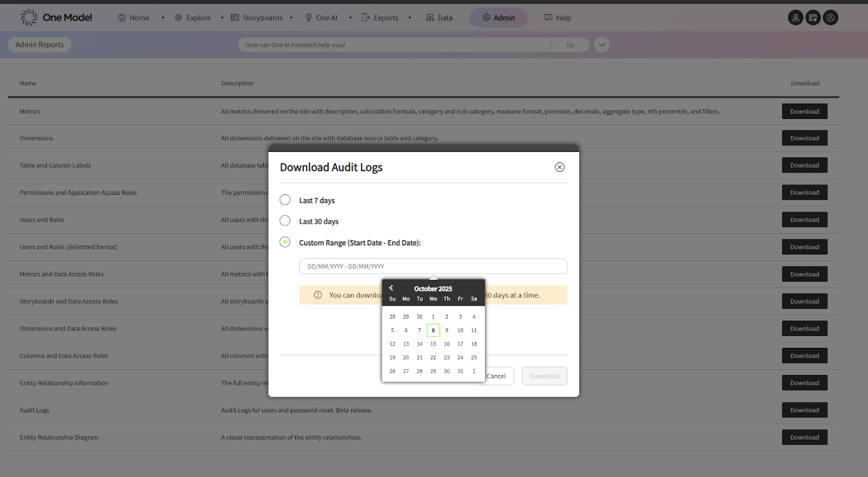The height and width of the screenshot is (477, 868).
Task: Open the Exports menu
Action: (380, 18)
